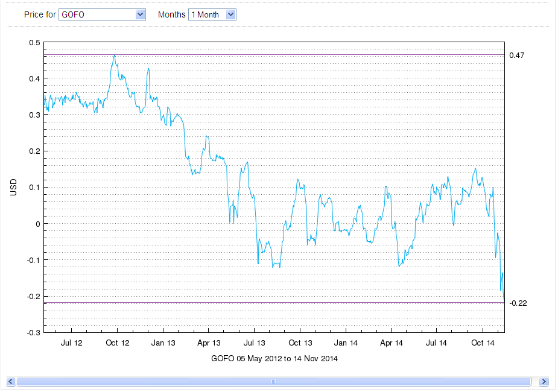
Task: Click the 'Apr 14' x-axis label
Action: pyautogui.click(x=391, y=343)
